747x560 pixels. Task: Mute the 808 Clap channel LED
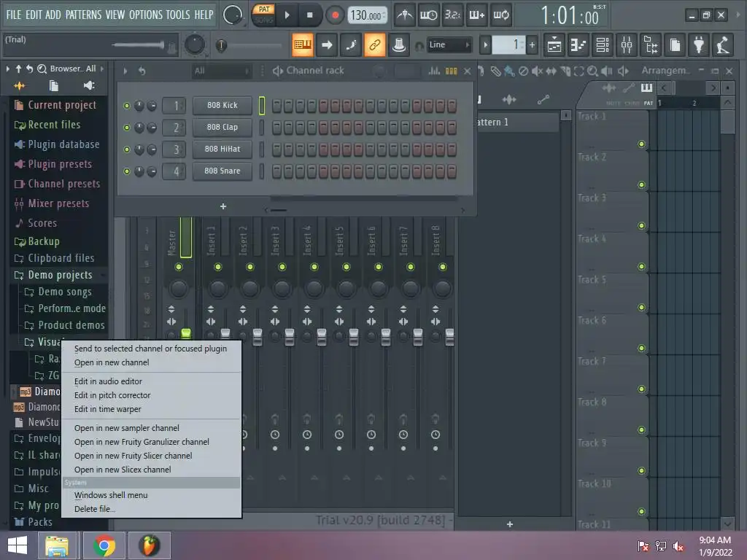click(x=127, y=128)
